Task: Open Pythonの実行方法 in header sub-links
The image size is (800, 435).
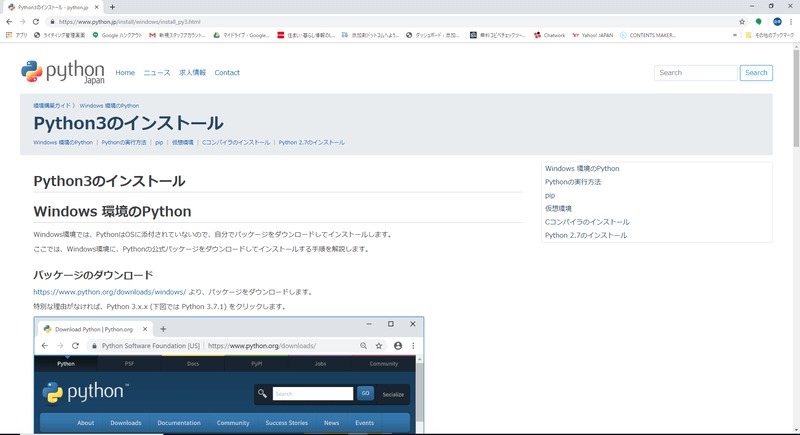Action: [x=123, y=142]
